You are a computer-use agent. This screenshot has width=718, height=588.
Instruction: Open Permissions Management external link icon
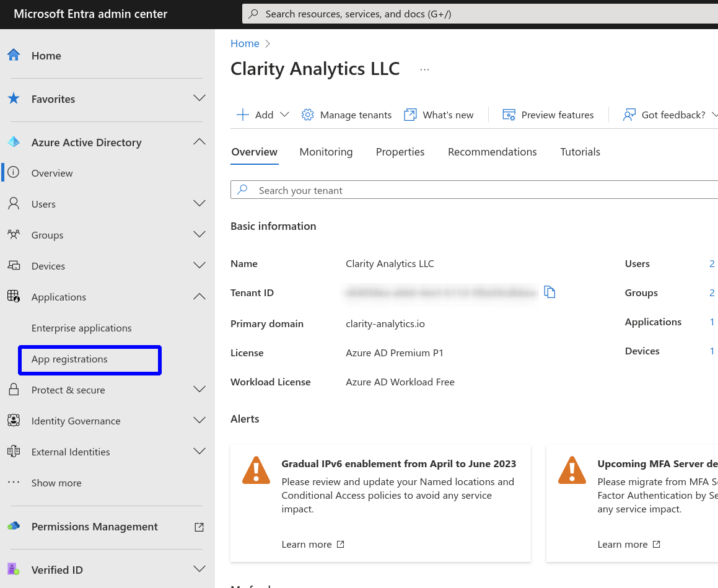click(199, 527)
